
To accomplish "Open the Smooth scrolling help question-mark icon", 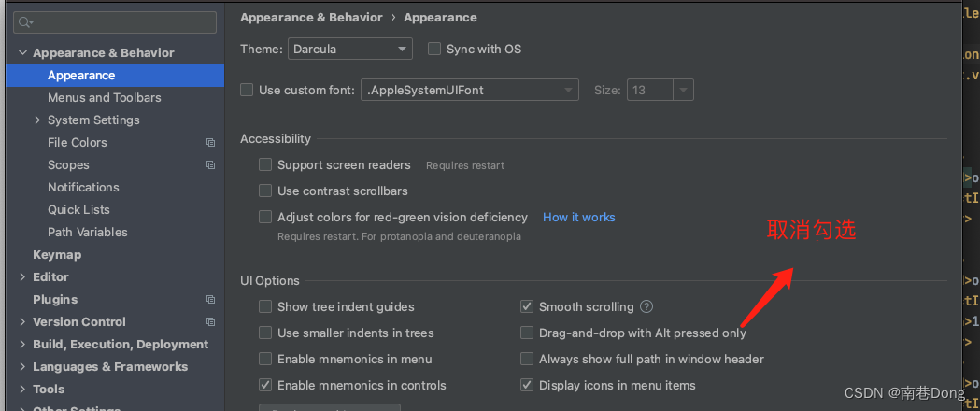I will (646, 306).
